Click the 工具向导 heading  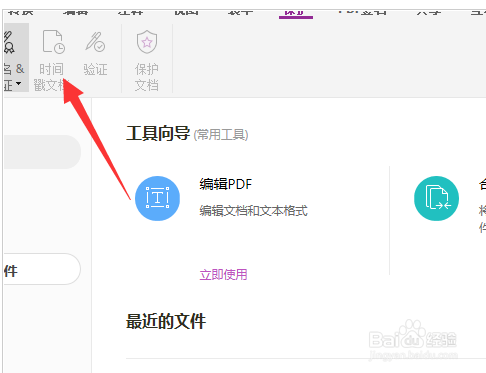click(x=158, y=133)
